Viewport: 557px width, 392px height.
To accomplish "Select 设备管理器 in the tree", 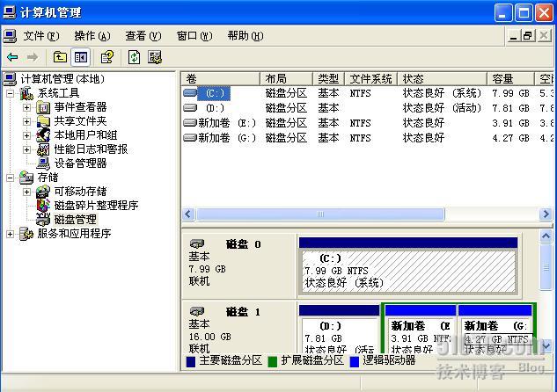I will pyautogui.click(x=80, y=163).
